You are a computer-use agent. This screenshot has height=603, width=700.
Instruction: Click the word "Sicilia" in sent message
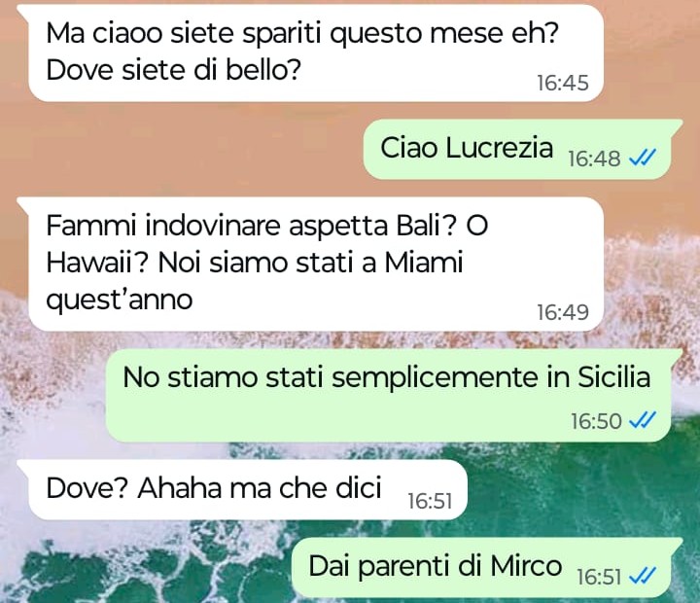(x=613, y=377)
